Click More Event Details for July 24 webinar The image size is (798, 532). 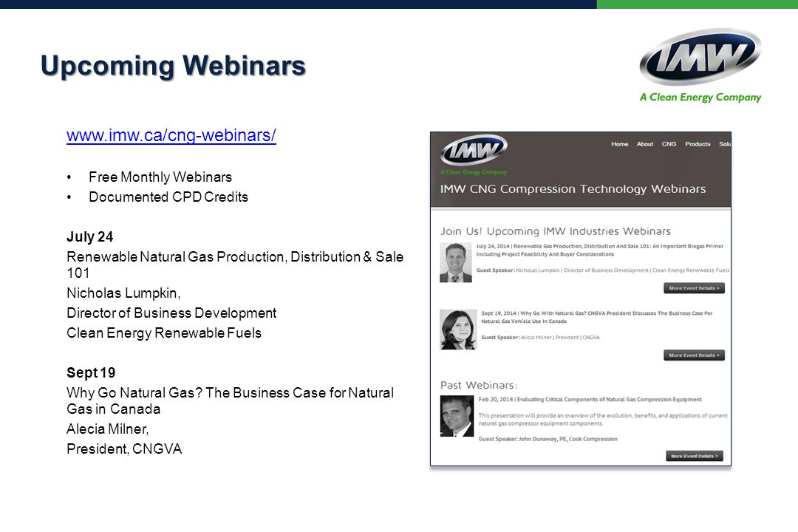(694, 288)
